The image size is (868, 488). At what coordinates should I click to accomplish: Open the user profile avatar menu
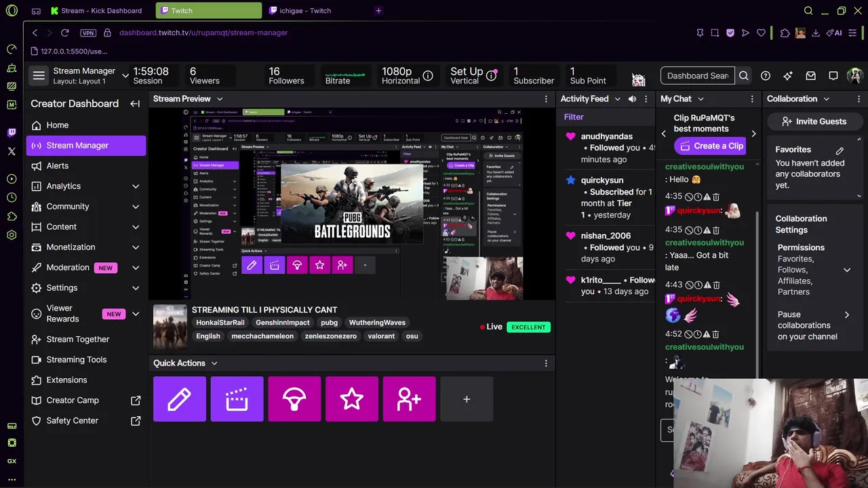pyautogui.click(x=854, y=76)
